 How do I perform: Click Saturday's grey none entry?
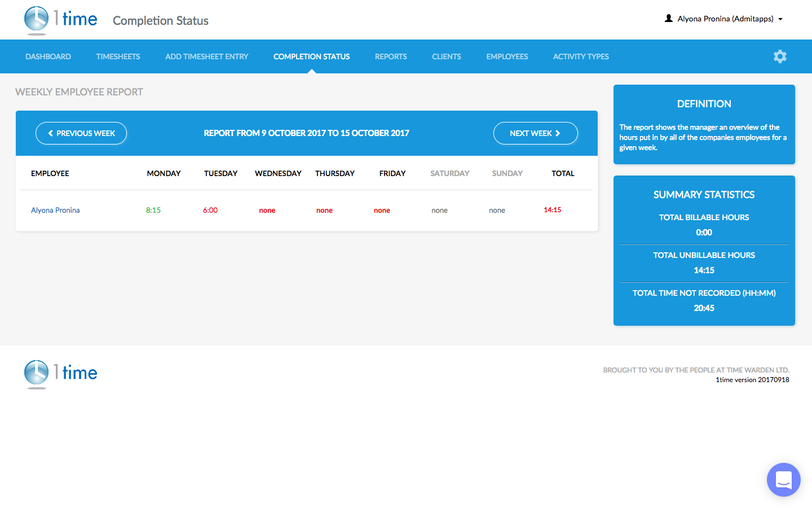[x=439, y=211]
